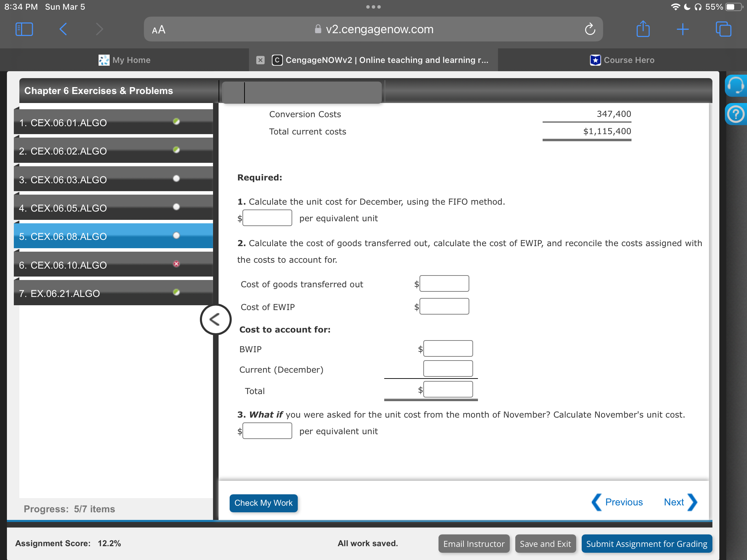Open AA reader text size menu
This screenshot has height=560, width=747.
(159, 30)
